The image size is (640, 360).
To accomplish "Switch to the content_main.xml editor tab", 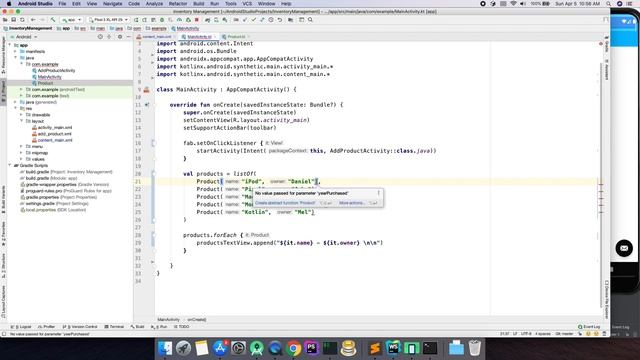I will click(156, 37).
